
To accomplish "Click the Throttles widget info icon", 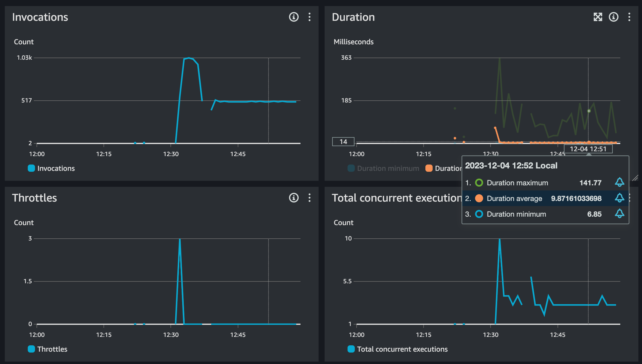I will click(294, 198).
